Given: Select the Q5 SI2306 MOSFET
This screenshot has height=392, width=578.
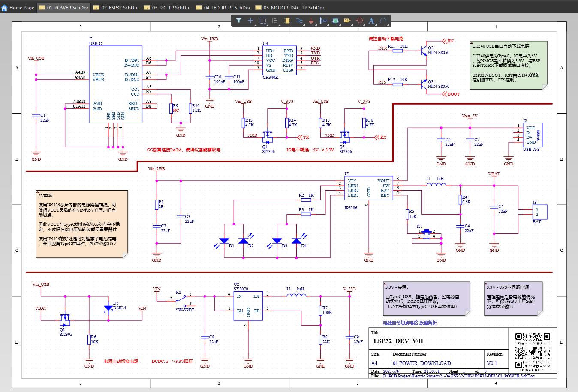Looking at the screenshot, I should (x=345, y=137).
